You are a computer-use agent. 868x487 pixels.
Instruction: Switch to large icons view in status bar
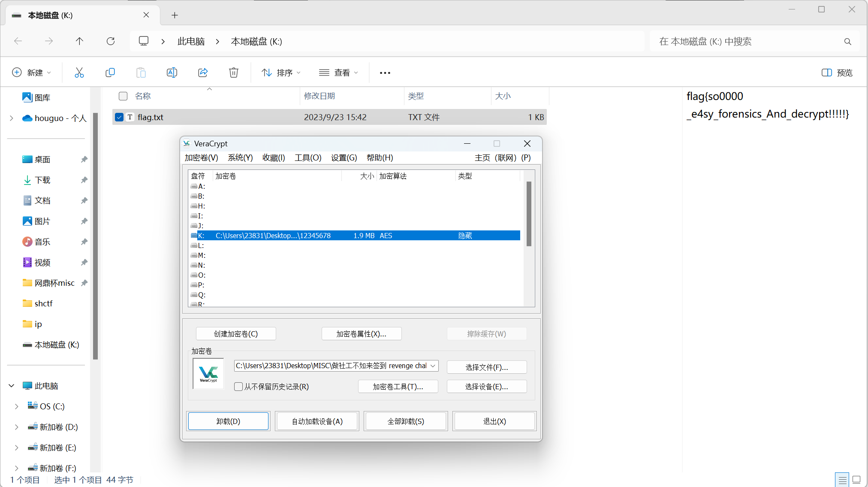857,480
